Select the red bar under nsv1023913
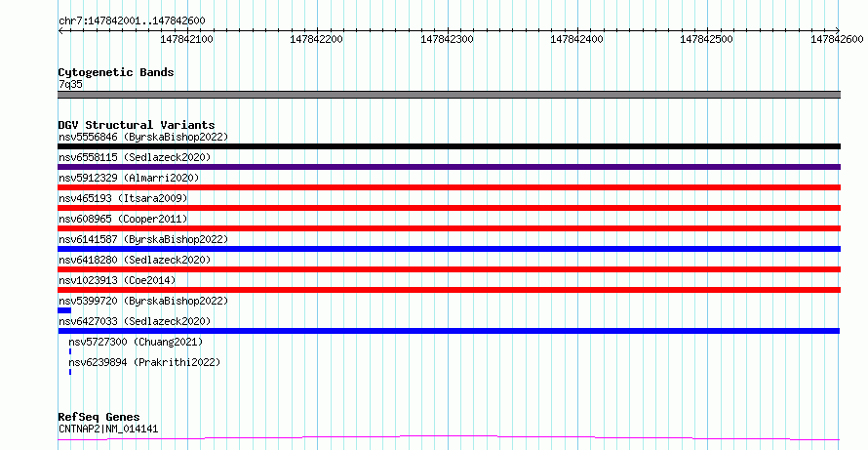Viewport: 868px width, 450px height. (x=449, y=290)
